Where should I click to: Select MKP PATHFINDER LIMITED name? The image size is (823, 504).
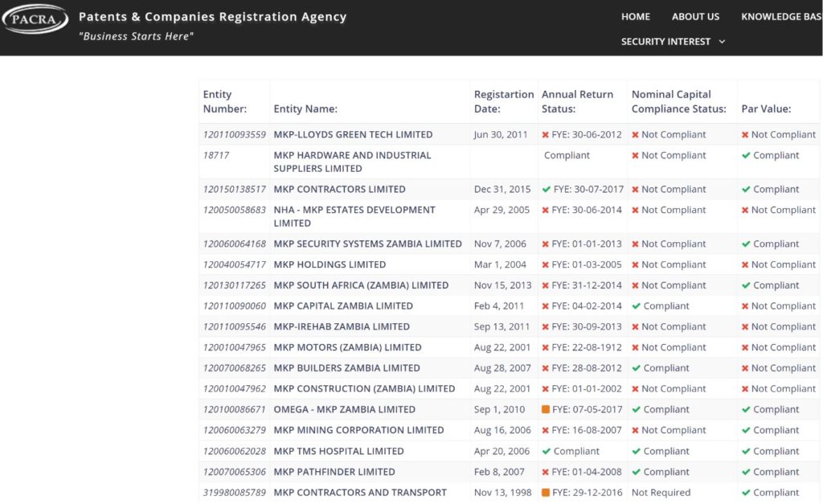(x=334, y=472)
